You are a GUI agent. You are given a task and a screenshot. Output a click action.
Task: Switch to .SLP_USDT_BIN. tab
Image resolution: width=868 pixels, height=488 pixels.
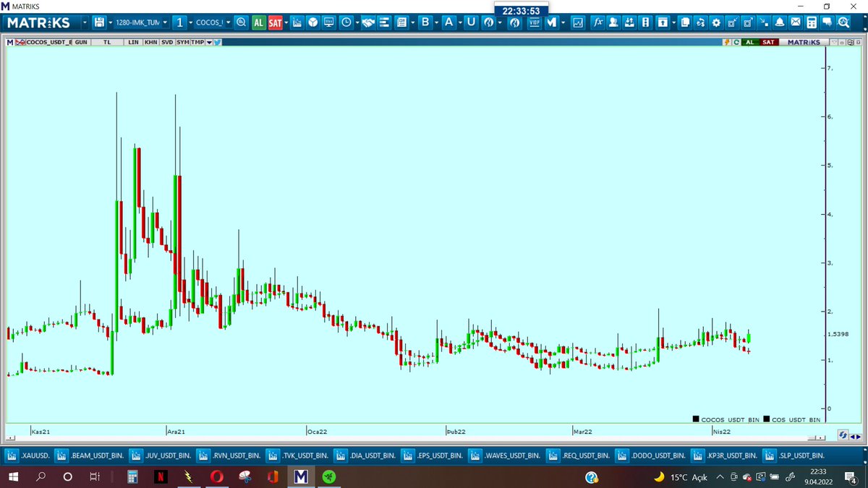pyautogui.click(x=792, y=456)
